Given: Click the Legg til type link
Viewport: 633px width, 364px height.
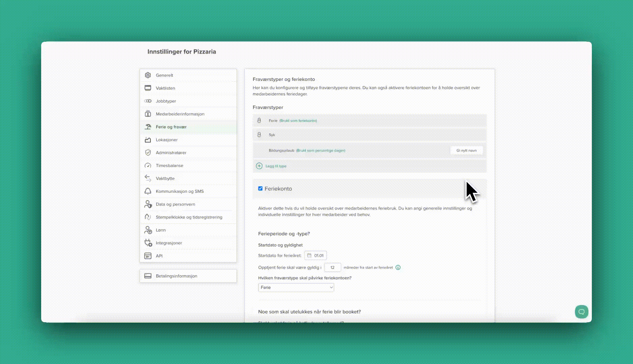Looking at the screenshot, I should pyautogui.click(x=276, y=166).
